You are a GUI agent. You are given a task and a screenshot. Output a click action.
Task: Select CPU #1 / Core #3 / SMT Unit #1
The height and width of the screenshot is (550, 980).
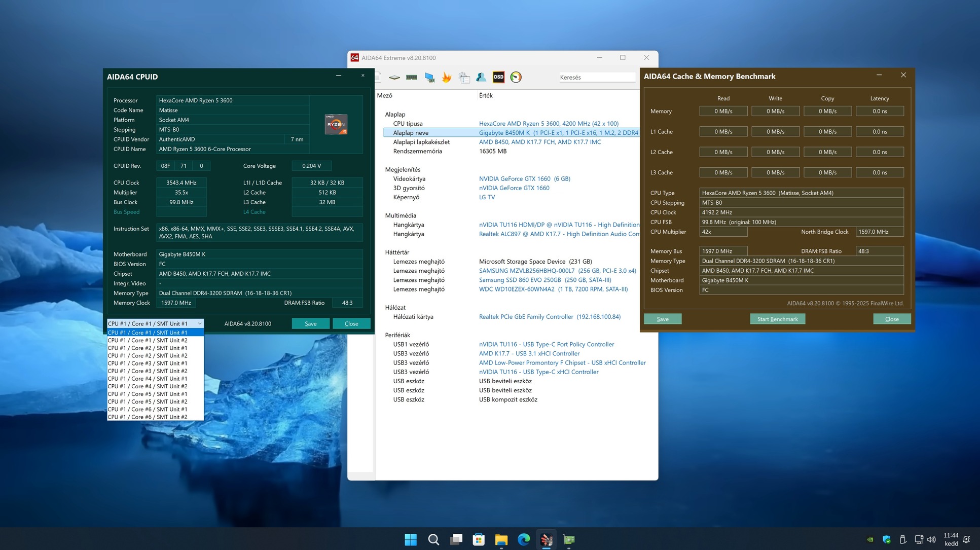click(x=148, y=363)
